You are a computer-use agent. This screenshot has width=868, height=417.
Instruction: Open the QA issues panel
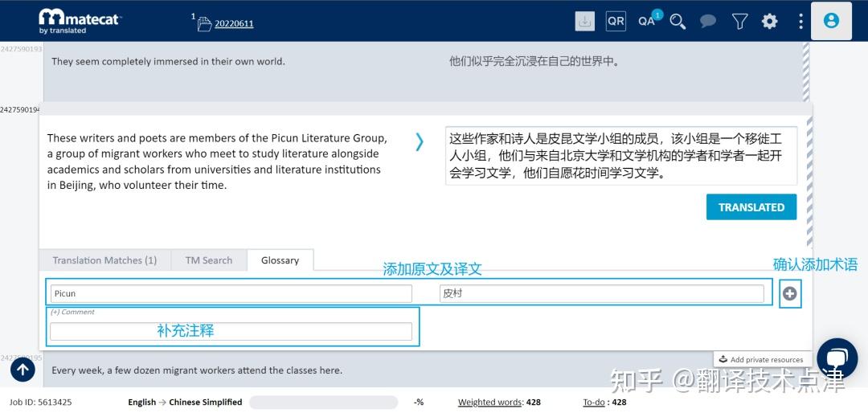648,21
